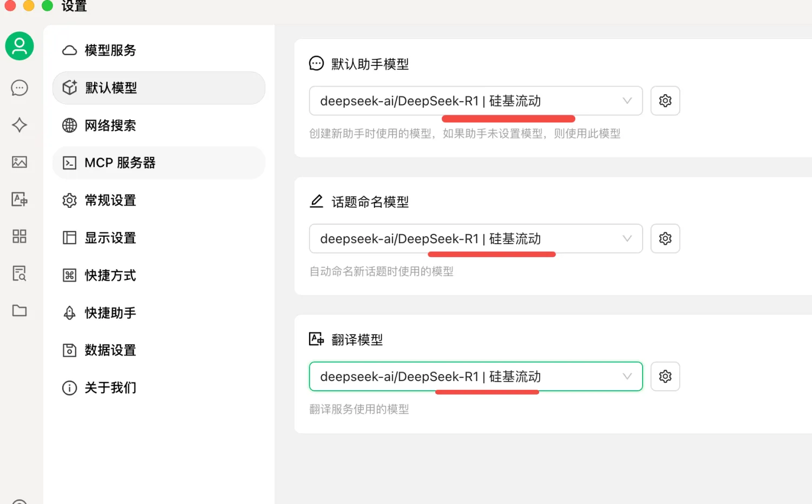Open 数据设置 page
This screenshot has width=812, height=504.
[x=159, y=350]
